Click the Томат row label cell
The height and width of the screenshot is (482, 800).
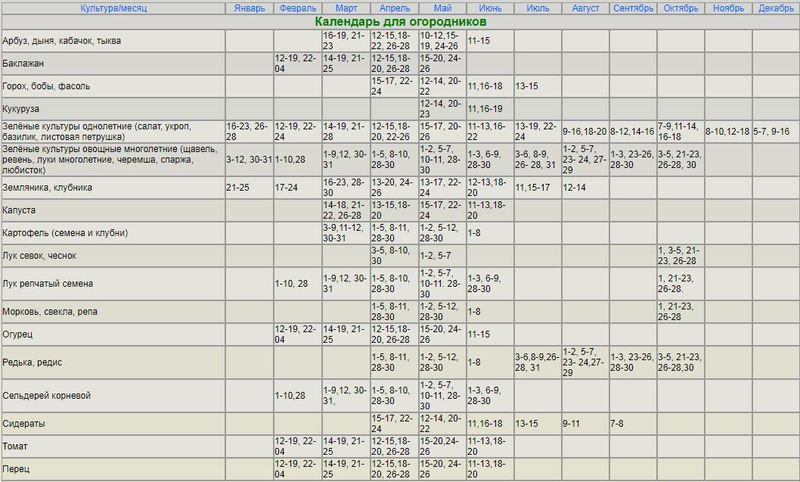[18, 445]
